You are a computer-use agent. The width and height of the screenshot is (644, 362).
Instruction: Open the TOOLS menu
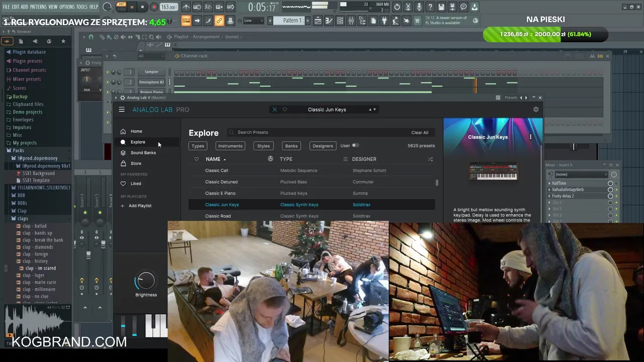82,7
